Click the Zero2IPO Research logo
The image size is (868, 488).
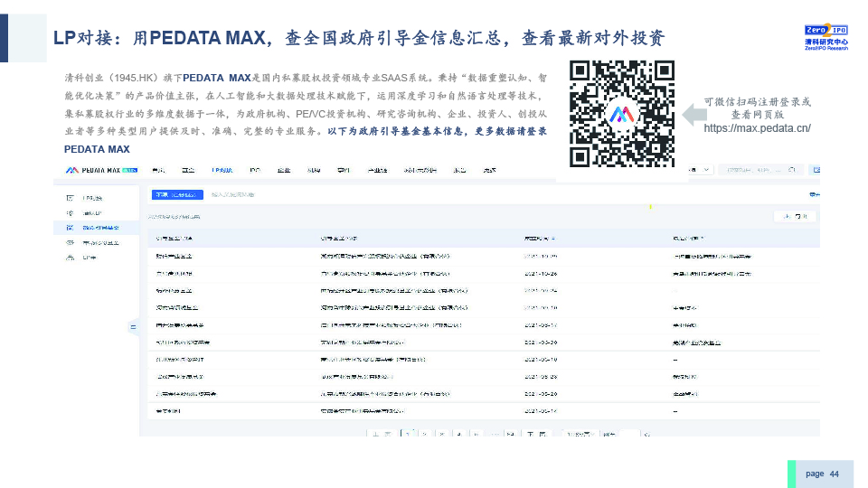pos(826,37)
